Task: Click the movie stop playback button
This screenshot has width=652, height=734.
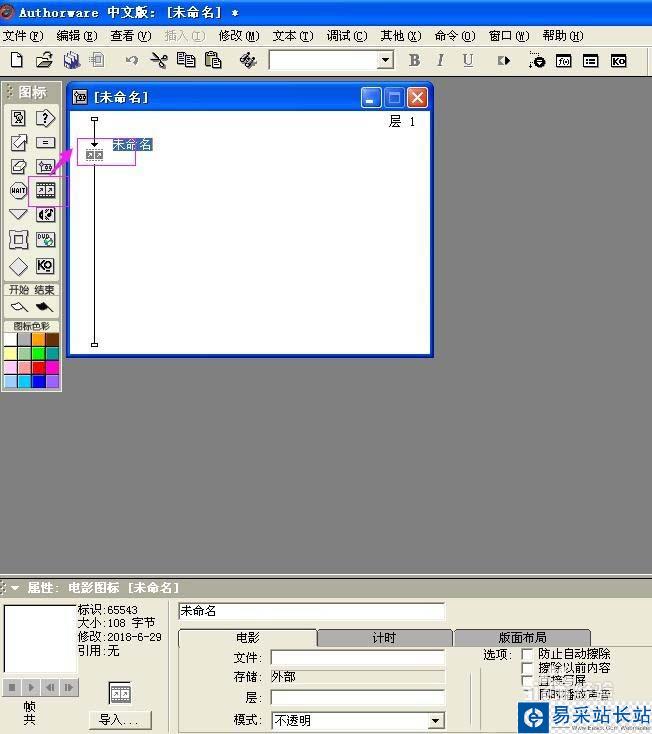Action: tap(12, 688)
